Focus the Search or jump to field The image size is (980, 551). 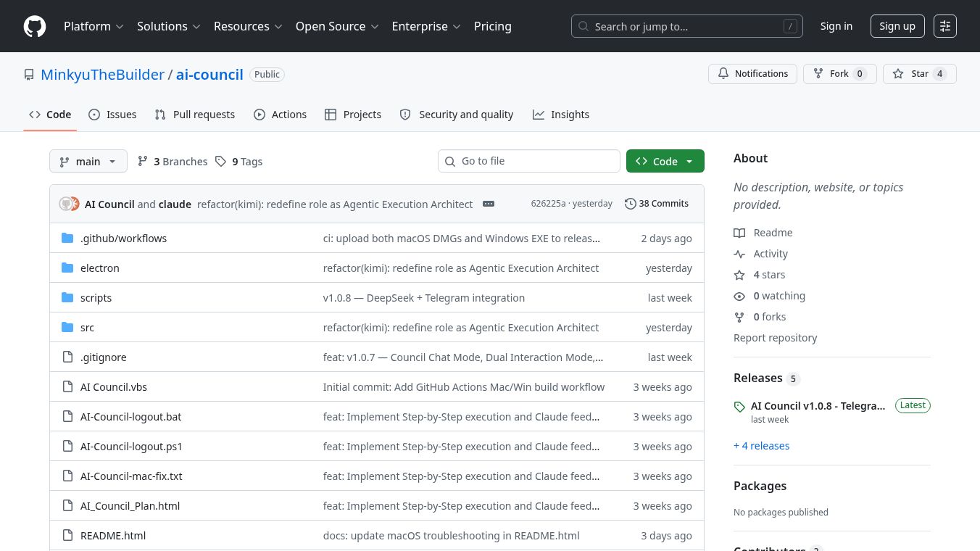click(686, 26)
